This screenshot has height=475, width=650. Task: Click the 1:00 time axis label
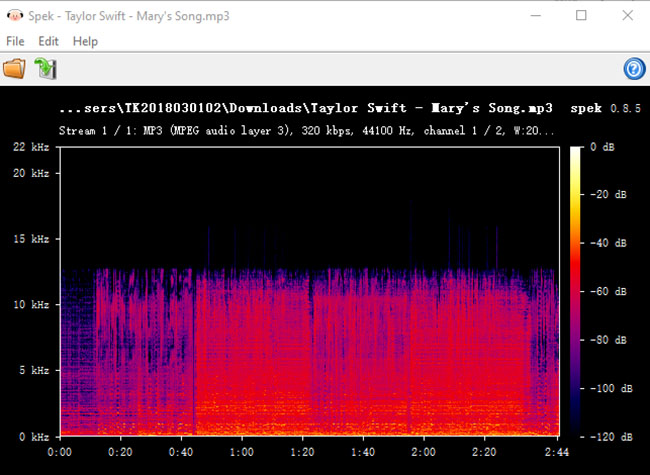(x=242, y=452)
